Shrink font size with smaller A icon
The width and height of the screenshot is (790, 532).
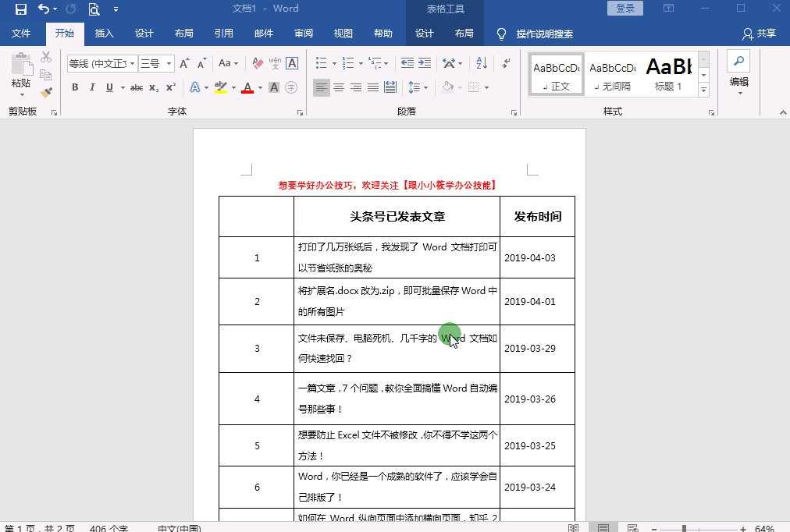[x=201, y=63]
